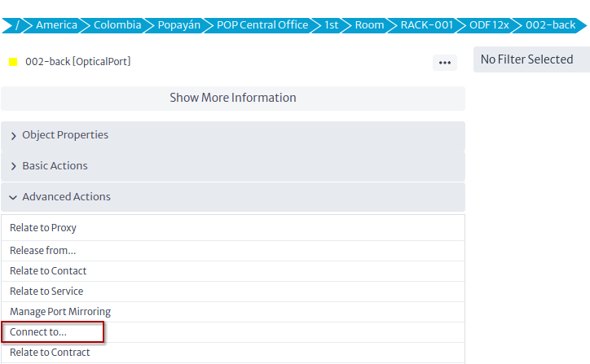Select the Relate to Proxy action
This screenshot has width=590, height=364.
[x=233, y=228]
